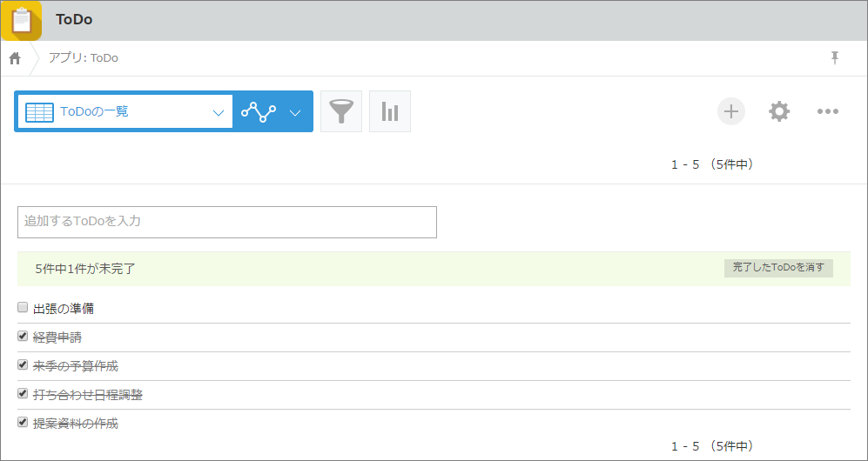Click the 追加するToDoを入力 text field
The width and height of the screenshot is (868, 461).
(226, 222)
